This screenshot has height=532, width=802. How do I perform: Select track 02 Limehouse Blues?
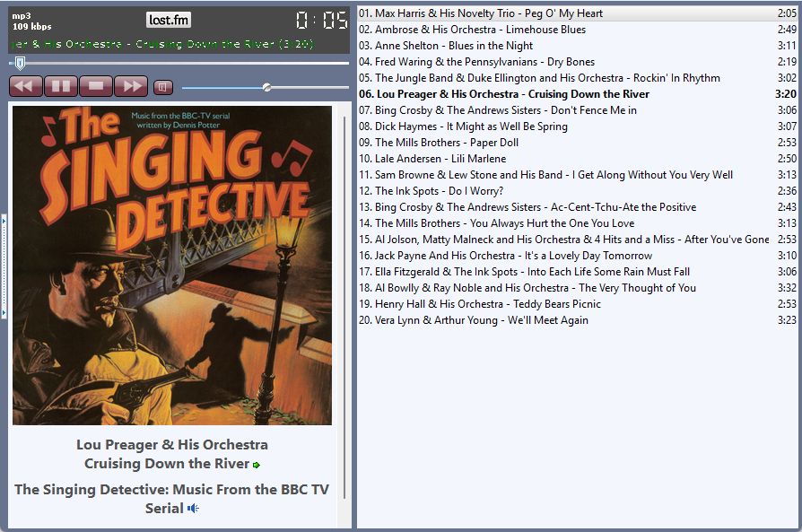[578, 30]
